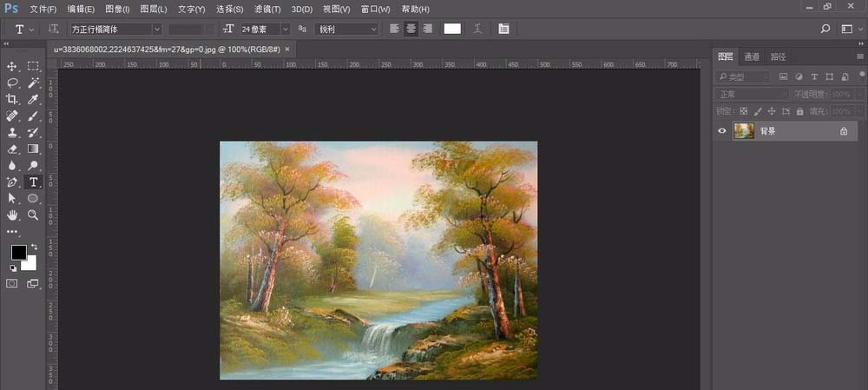Image resolution: width=868 pixels, height=390 pixels.
Task: Open the search magnifier in options bar
Action: [x=825, y=29]
